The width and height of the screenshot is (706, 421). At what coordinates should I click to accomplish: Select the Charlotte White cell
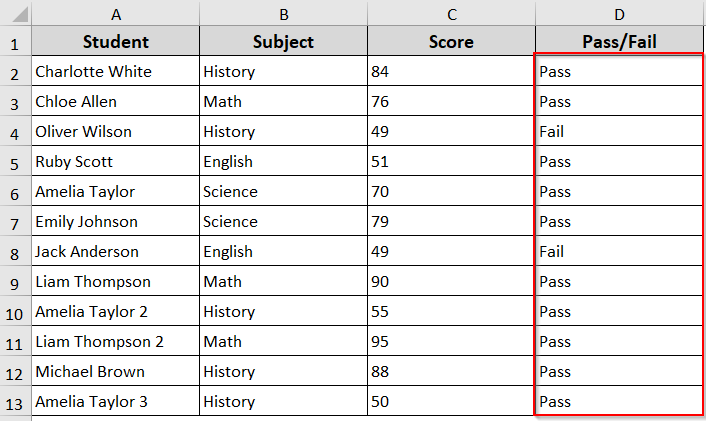pos(116,72)
